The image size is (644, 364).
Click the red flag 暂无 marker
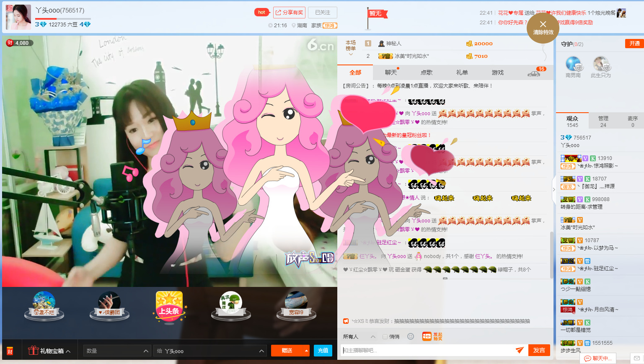[x=377, y=14]
